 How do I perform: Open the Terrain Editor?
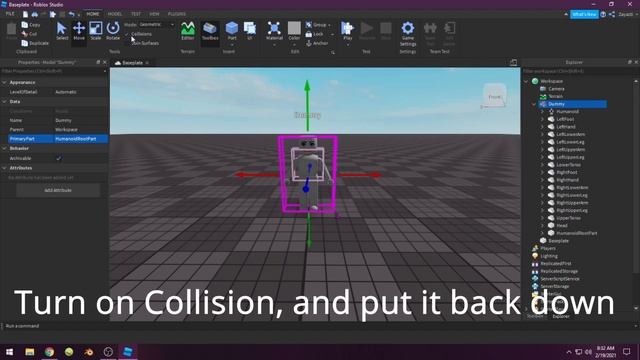(x=188, y=31)
